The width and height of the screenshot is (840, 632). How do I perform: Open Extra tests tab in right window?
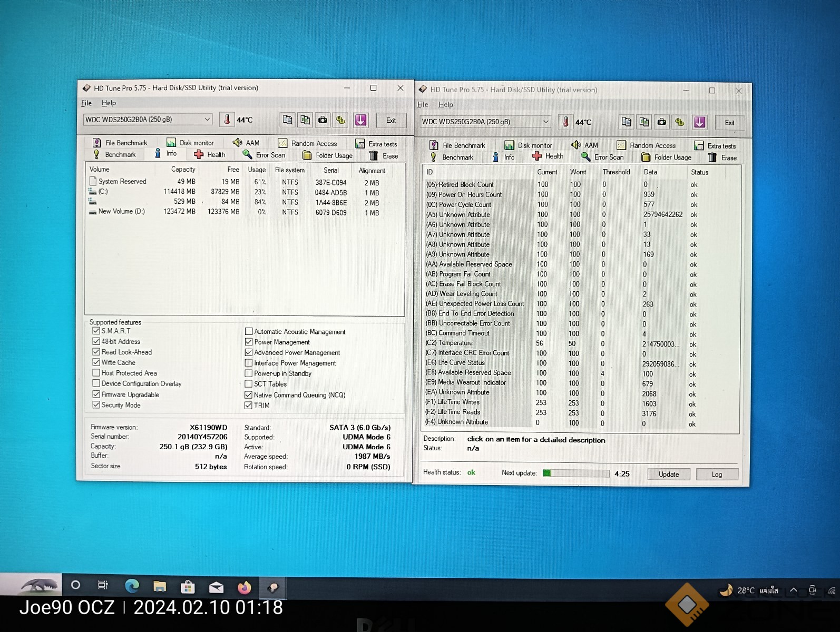[x=715, y=146]
